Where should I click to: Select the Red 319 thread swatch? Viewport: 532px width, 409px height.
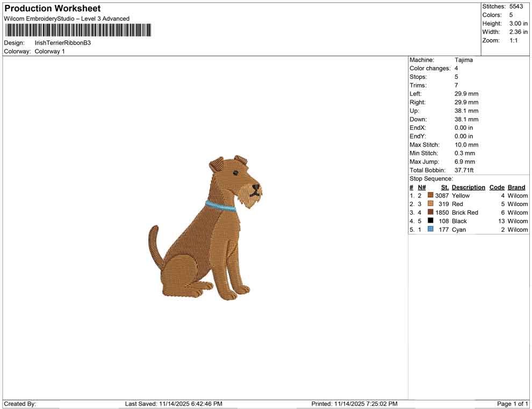430,204
